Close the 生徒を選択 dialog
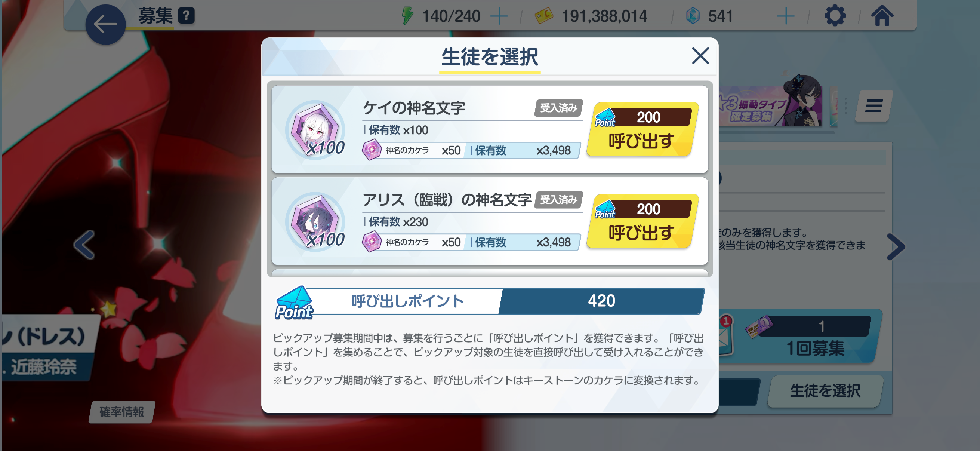Image resolution: width=980 pixels, height=451 pixels. pos(700,56)
